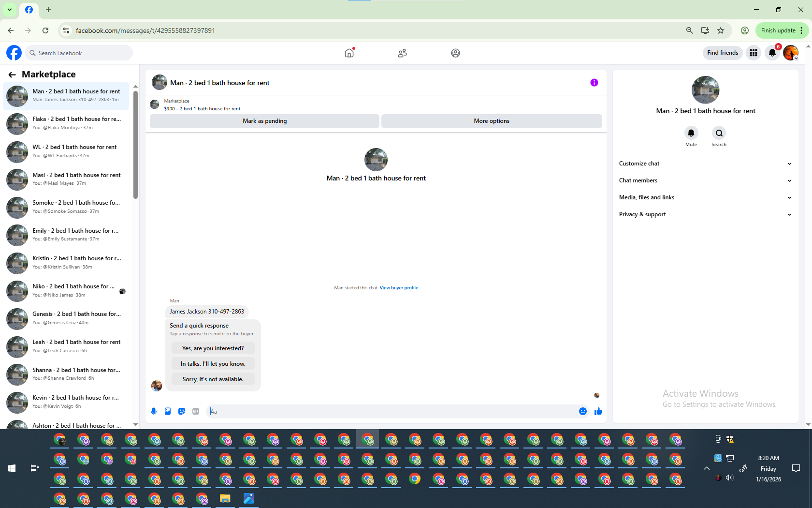Open the Kevin Voigt conversation

66,403
